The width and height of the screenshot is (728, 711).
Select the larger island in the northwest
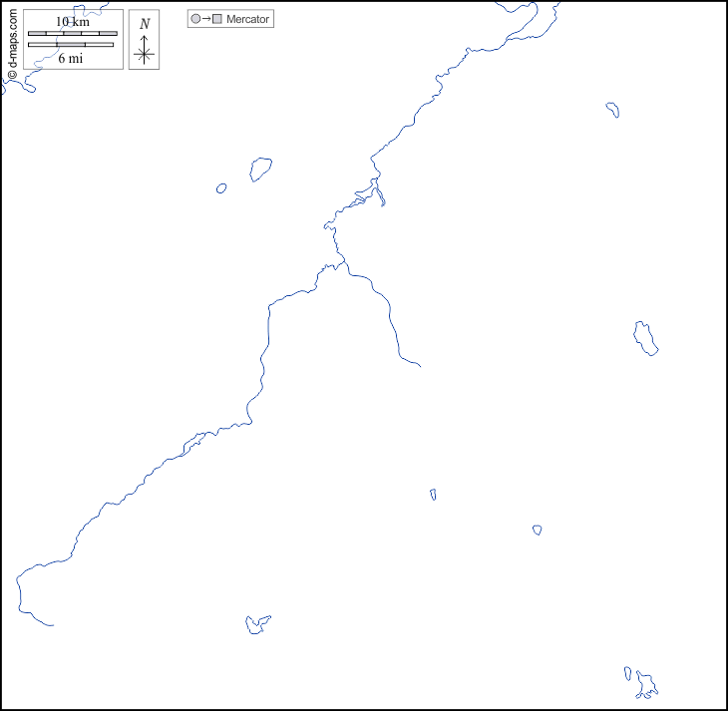coord(261,169)
